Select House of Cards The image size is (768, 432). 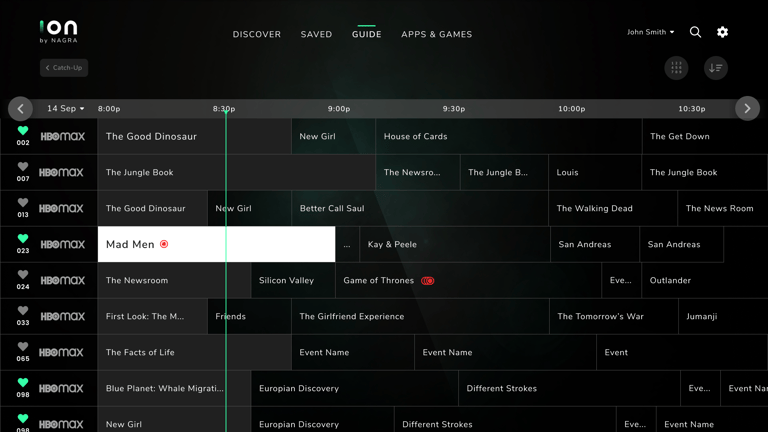(509, 137)
